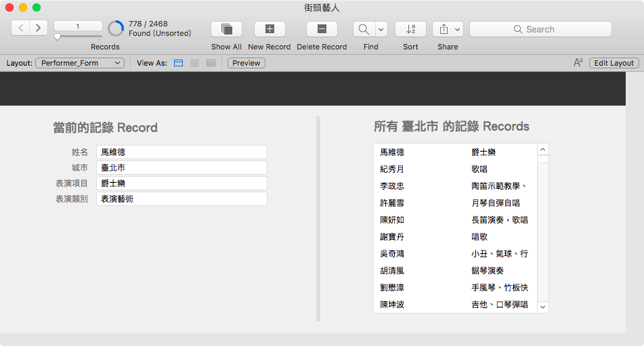The image size is (644, 346).
Task: Click the toolbar Search field
Action: (x=540, y=29)
